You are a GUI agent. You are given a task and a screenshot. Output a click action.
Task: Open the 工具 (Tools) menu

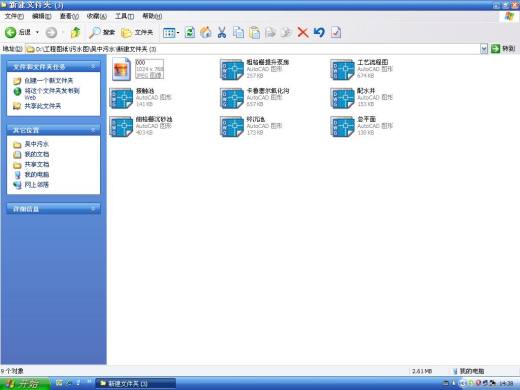pos(124,16)
